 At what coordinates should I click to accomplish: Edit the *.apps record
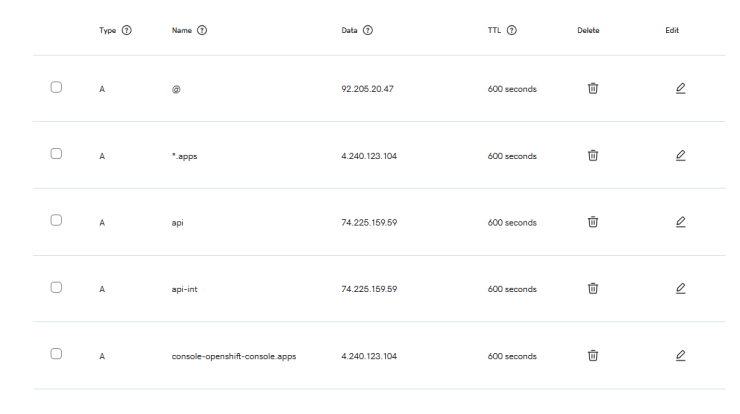[681, 155]
